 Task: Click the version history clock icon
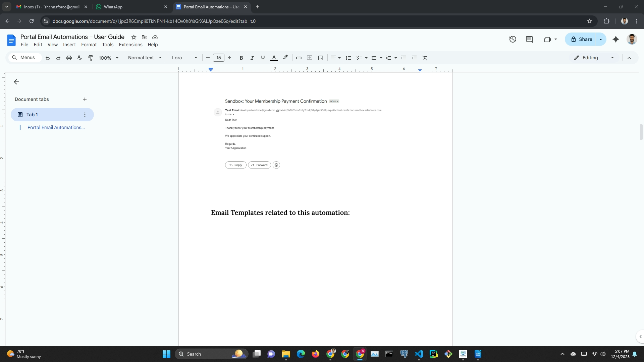coord(513,39)
